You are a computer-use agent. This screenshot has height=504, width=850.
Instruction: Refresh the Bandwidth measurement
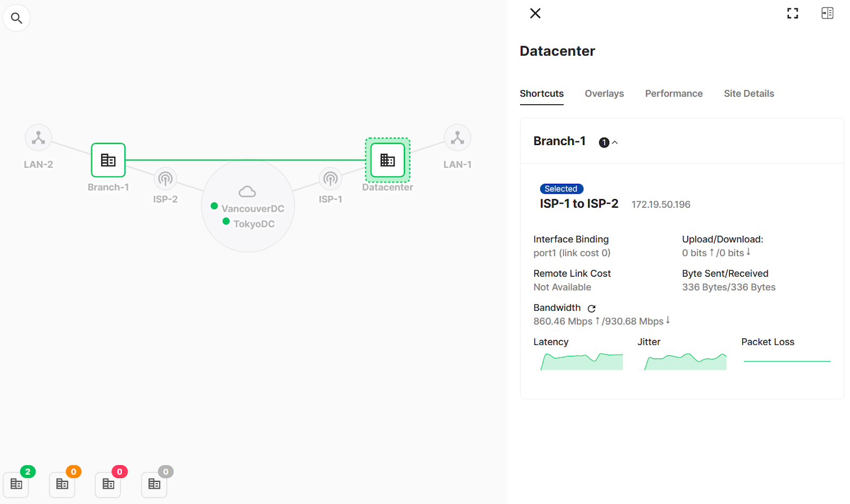tap(592, 308)
